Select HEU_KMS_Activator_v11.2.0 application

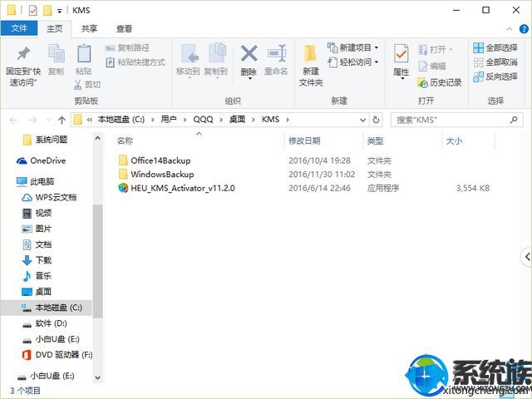(176, 188)
